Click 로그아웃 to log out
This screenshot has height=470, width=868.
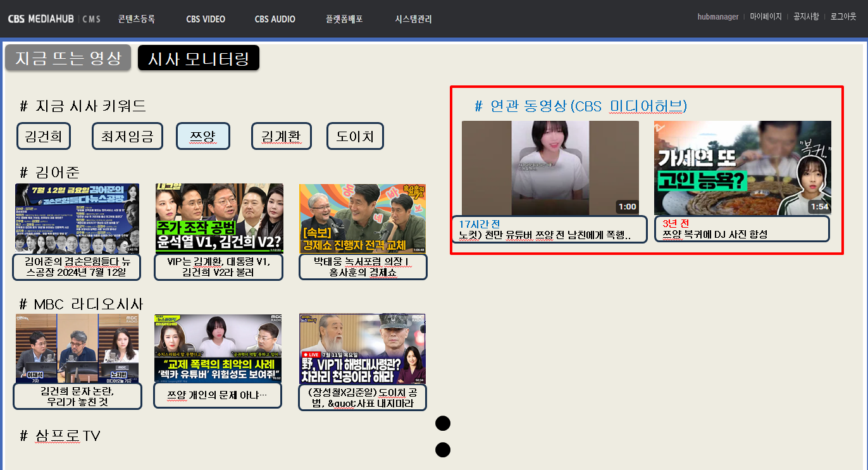[843, 16]
